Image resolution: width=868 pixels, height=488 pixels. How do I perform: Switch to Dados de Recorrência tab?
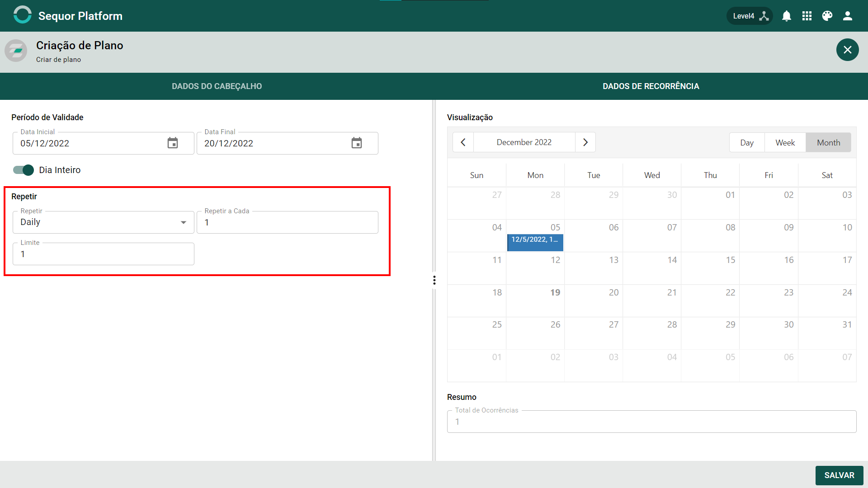tap(651, 86)
